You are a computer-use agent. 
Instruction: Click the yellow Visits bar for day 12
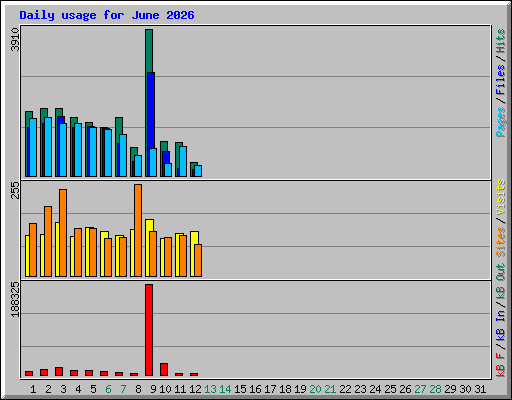coord(193,254)
